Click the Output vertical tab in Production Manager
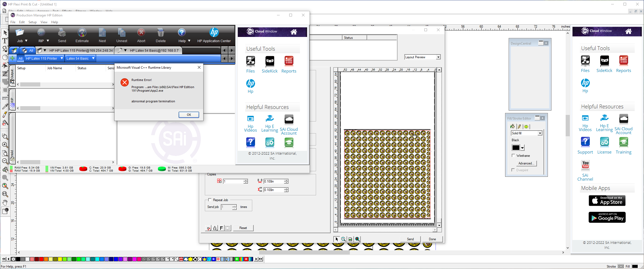 coord(12,76)
